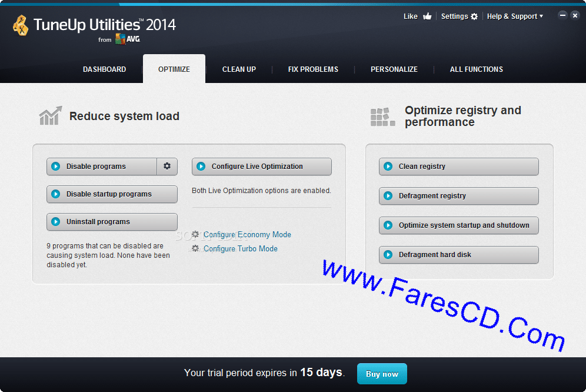
Task: Click the Reduce system load chart icon
Action: [51, 115]
